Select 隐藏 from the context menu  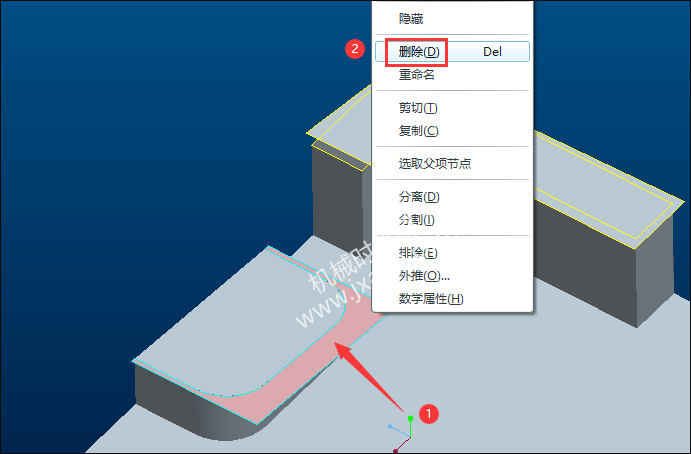(411, 19)
